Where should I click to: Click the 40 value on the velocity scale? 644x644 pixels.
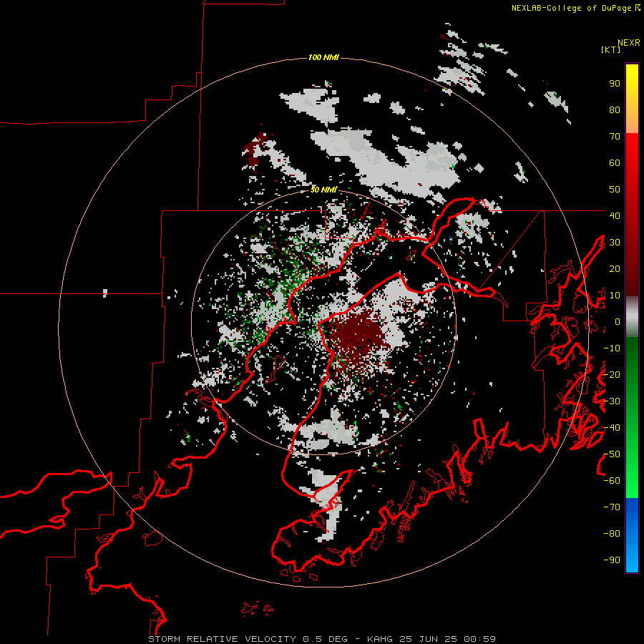point(615,215)
